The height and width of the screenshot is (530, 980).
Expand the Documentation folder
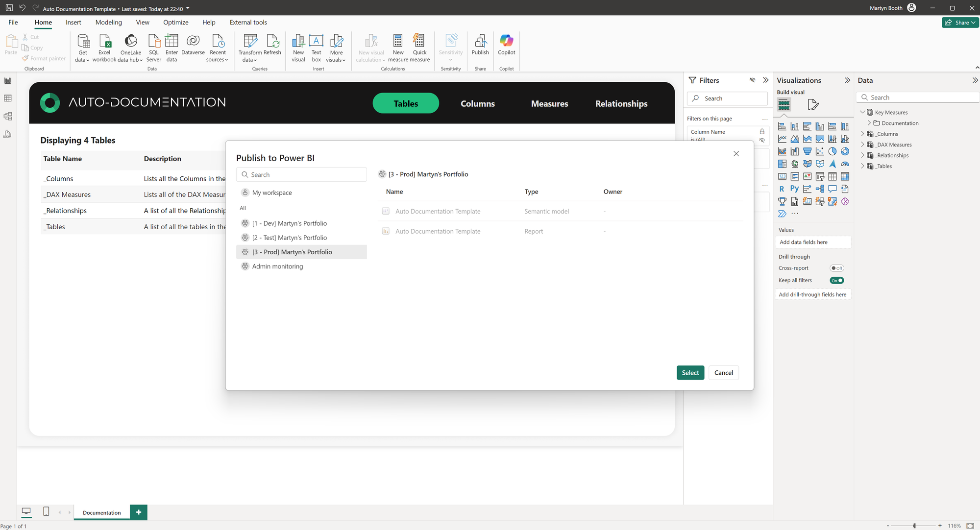[869, 123]
